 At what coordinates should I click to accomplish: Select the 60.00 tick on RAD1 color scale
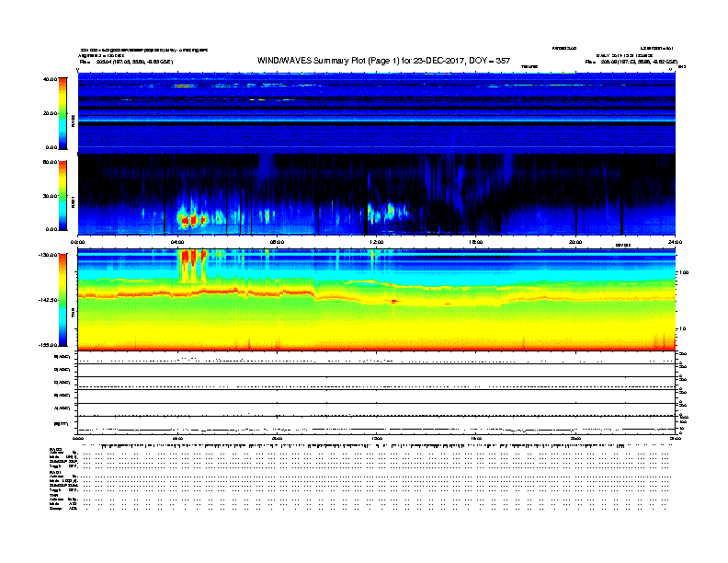(50, 162)
